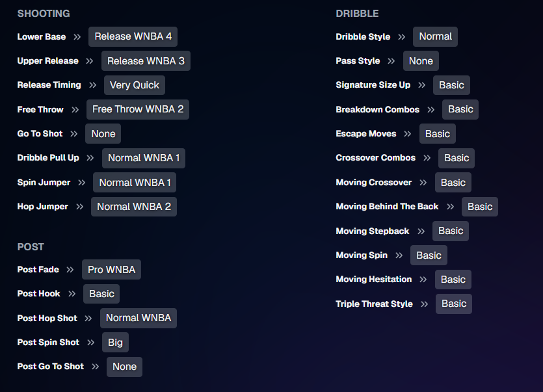Click the chevron beside Moving Hesitation
Screen dimensions: 543x392
[423, 280]
